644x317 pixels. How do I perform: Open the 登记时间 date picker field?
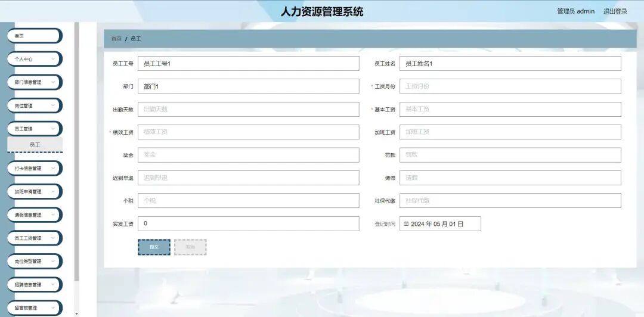click(x=440, y=224)
